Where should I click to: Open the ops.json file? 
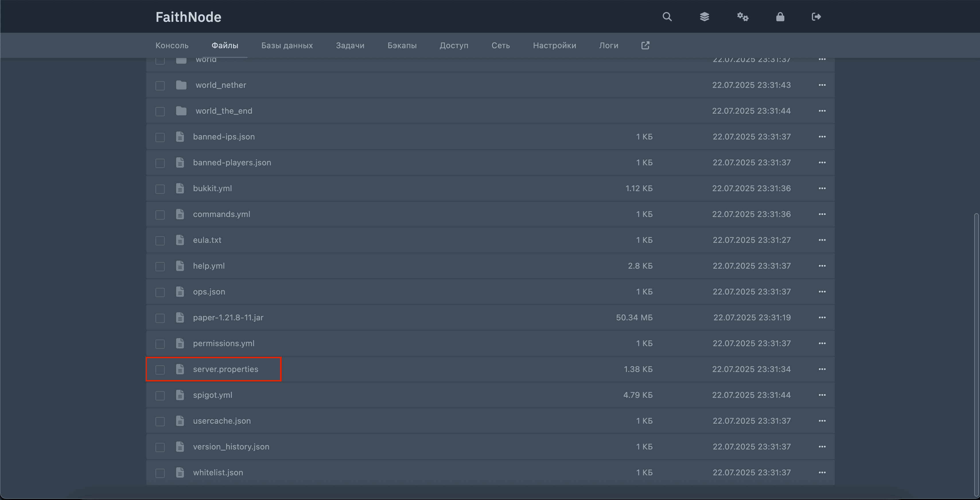209,292
